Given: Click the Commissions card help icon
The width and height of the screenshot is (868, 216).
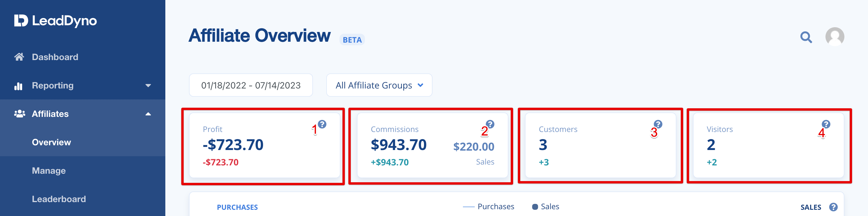Looking at the screenshot, I should (490, 124).
